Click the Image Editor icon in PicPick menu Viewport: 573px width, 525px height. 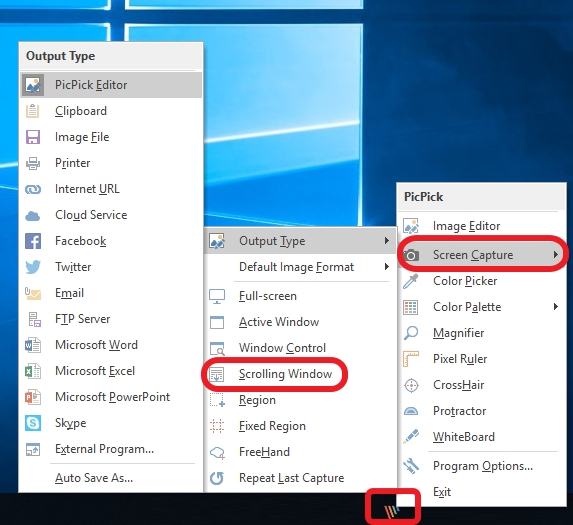tap(411, 226)
